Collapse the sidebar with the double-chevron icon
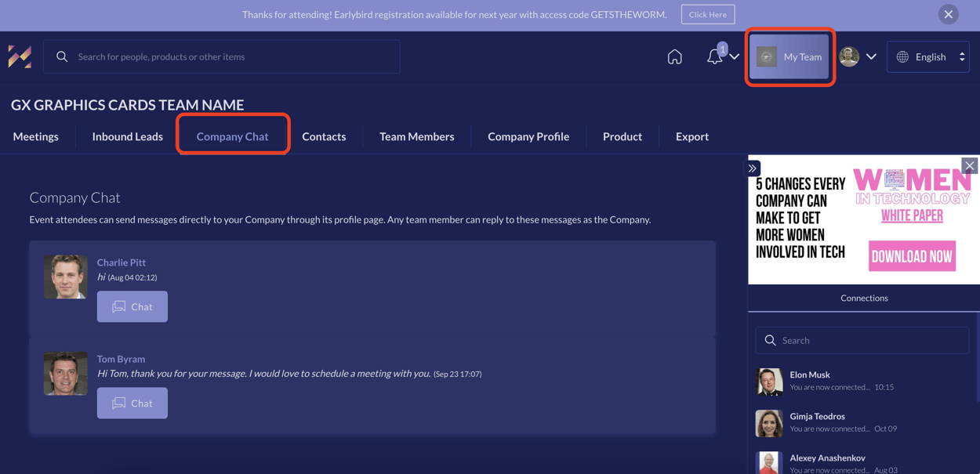 (x=753, y=168)
